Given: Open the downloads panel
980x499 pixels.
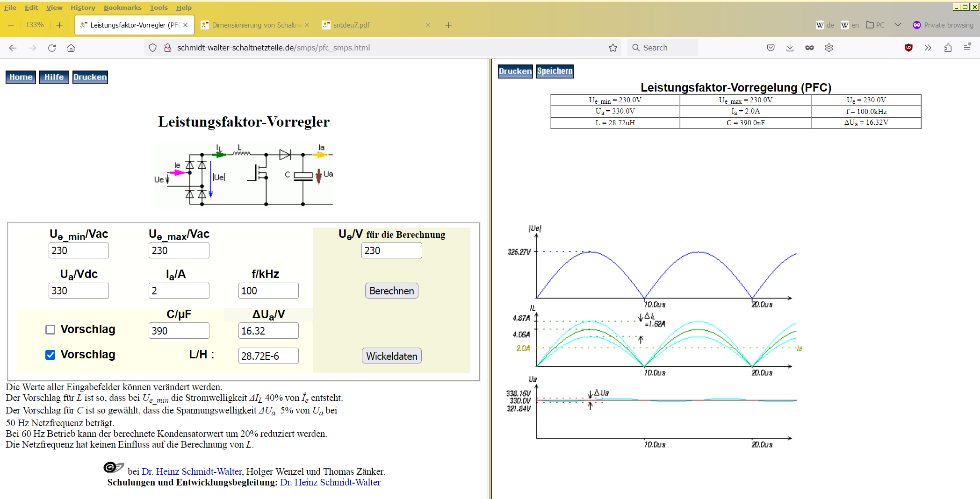Looking at the screenshot, I should (790, 48).
